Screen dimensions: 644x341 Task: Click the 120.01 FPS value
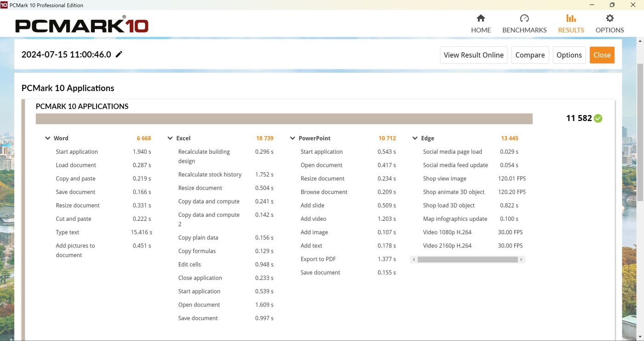click(x=512, y=179)
